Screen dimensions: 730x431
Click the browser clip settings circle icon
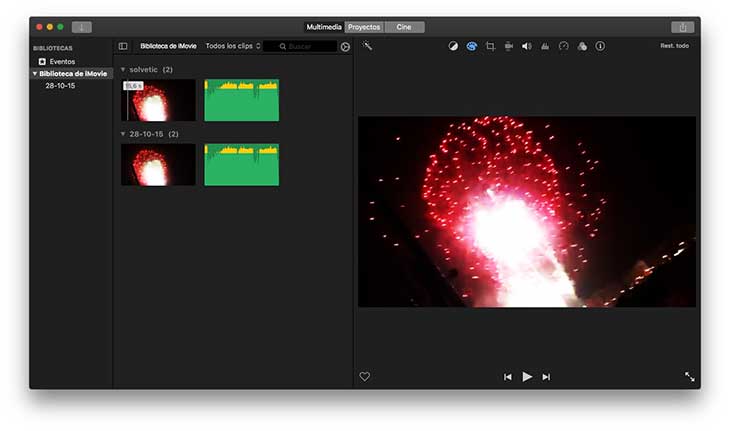pos(345,47)
